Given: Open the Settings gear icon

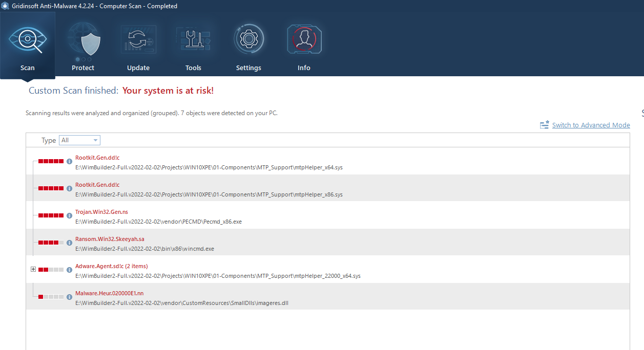Looking at the screenshot, I should tap(249, 40).
